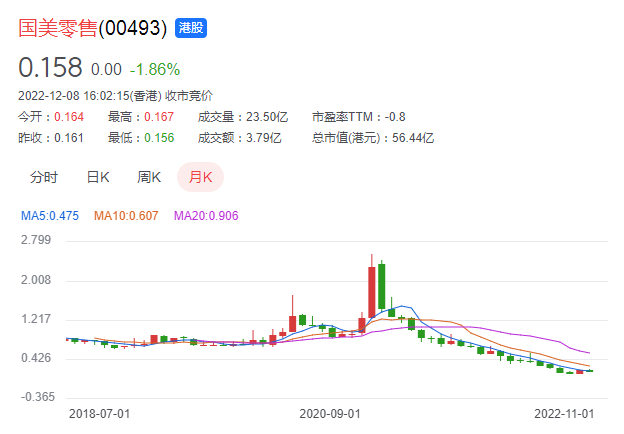Click the tall green candlestick after the peak
This screenshot has width=624, height=434.
click(382, 286)
